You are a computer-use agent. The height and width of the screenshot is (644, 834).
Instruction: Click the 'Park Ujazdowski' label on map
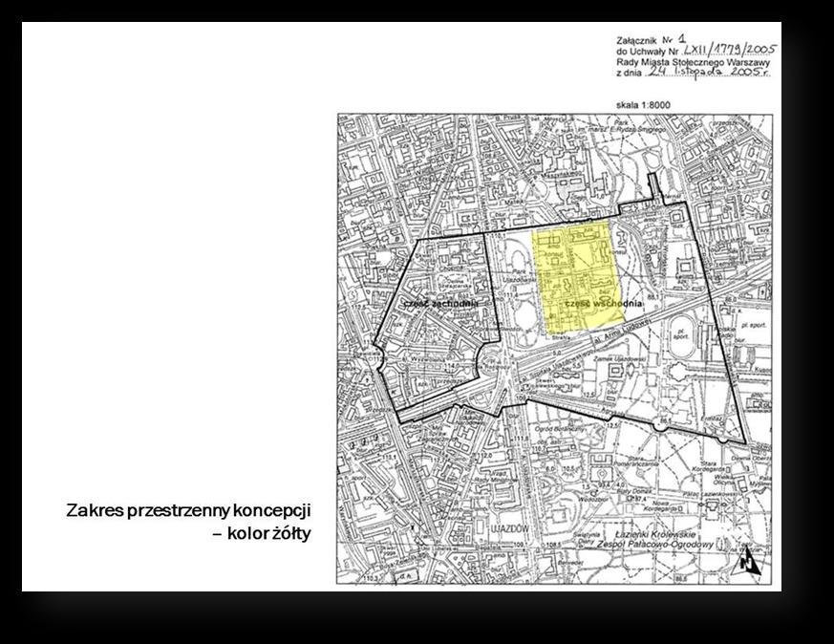517,275
